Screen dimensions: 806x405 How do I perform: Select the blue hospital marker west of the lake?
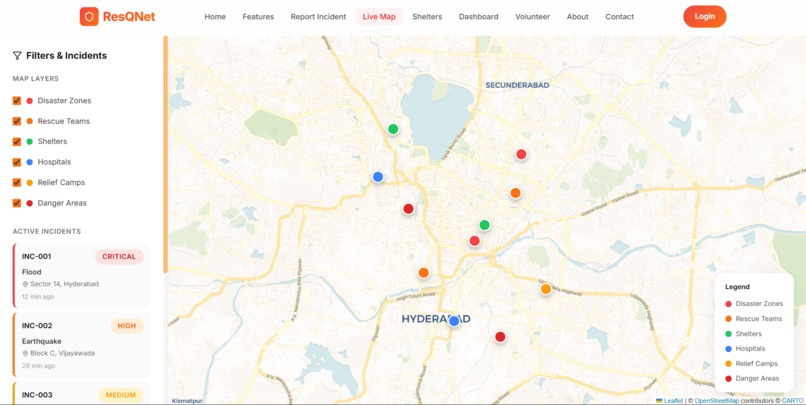(378, 177)
